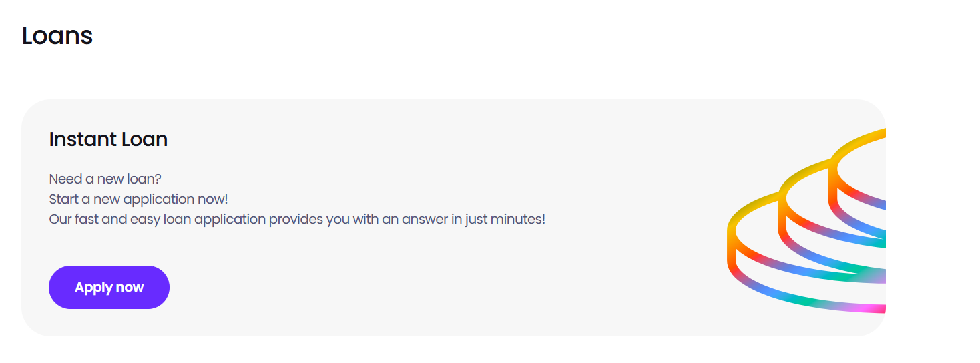The height and width of the screenshot is (363, 980).
Task: Click the Loans page heading
Action: coord(57,35)
